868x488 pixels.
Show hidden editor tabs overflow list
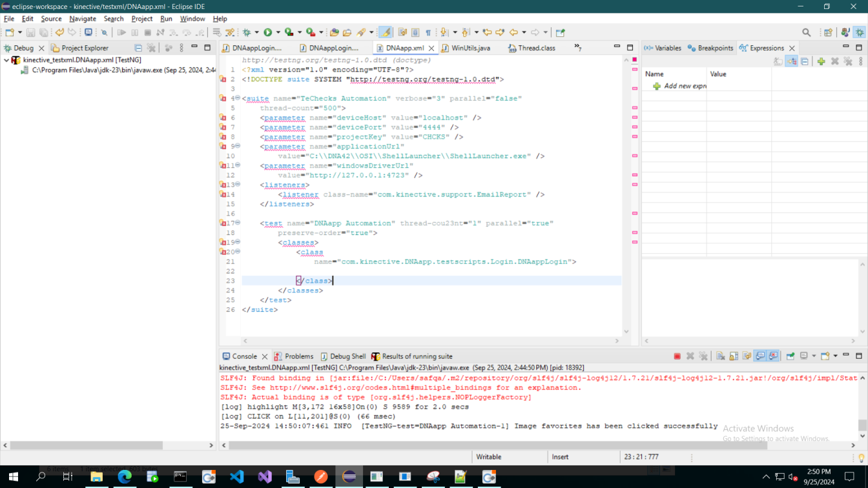point(578,48)
